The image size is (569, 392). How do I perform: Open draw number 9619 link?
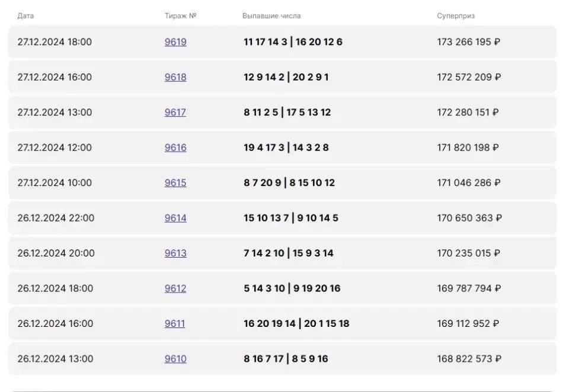point(175,42)
